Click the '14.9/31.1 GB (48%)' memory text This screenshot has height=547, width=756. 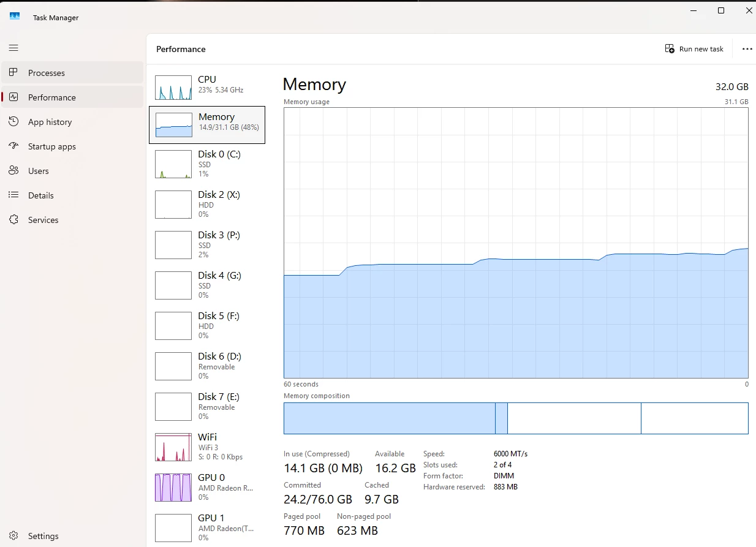[x=229, y=127]
